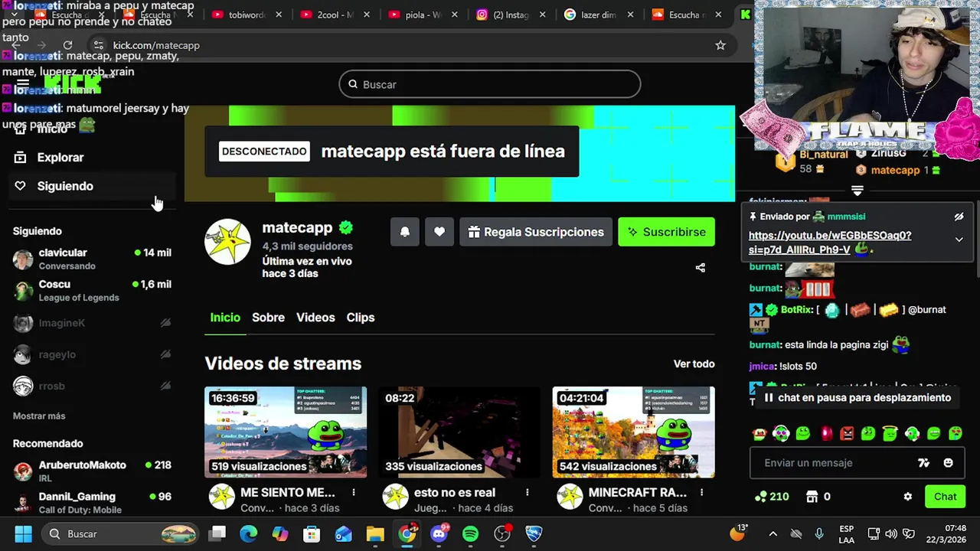The image size is (980, 551).
Task: Click the Siguiendo heart icon in sidebar
Action: click(x=21, y=186)
